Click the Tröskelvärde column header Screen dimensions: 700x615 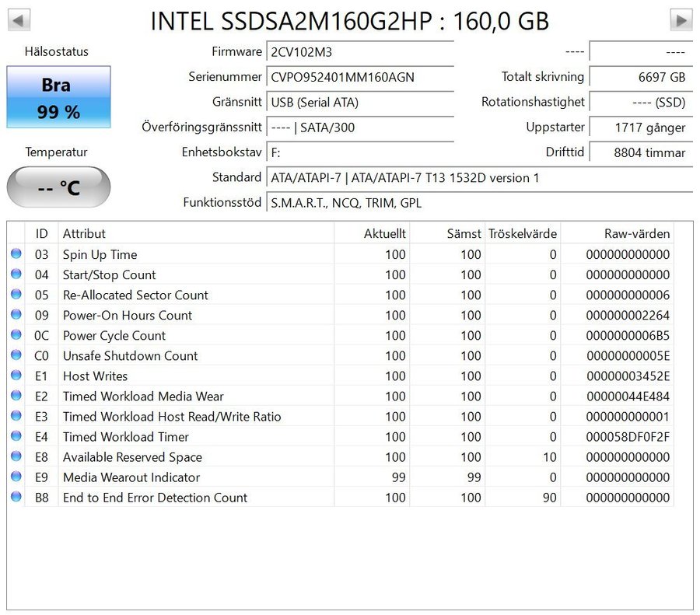(522, 233)
